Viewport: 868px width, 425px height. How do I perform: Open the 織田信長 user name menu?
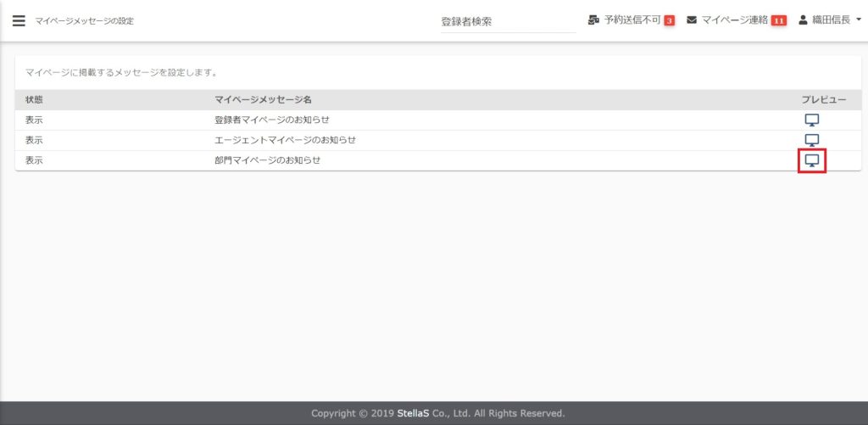(831, 20)
